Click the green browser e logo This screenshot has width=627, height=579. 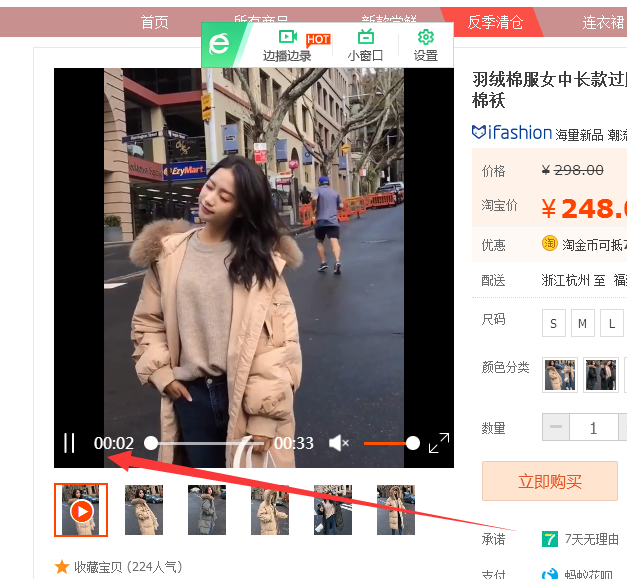tap(219, 44)
